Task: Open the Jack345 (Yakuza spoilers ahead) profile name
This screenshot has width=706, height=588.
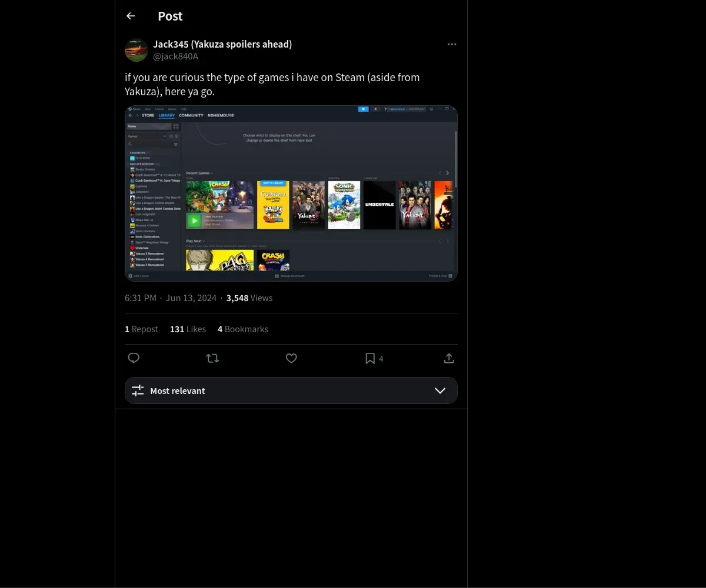Action: pyautogui.click(x=222, y=44)
